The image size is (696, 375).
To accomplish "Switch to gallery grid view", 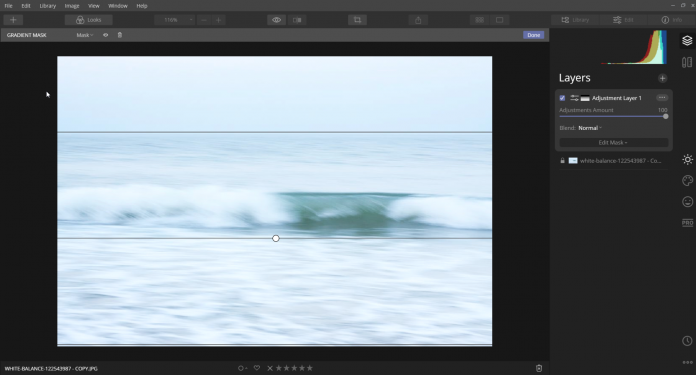I will 479,20.
